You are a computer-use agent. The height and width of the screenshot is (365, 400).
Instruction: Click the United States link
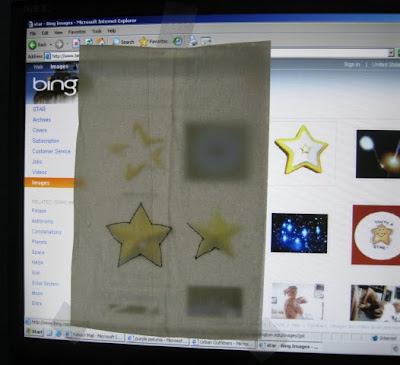(386, 65)
